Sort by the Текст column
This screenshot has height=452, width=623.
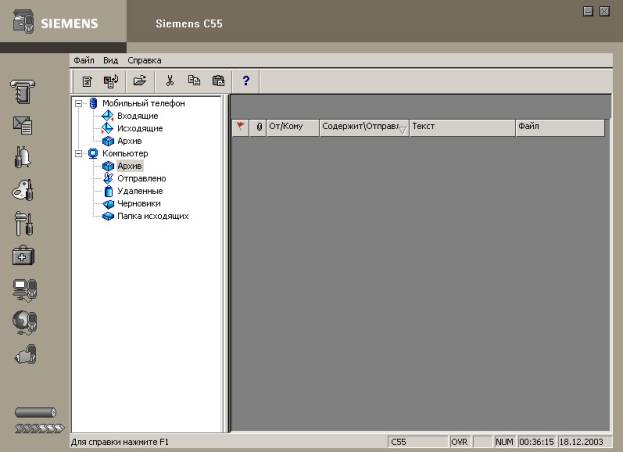point(462,127)
